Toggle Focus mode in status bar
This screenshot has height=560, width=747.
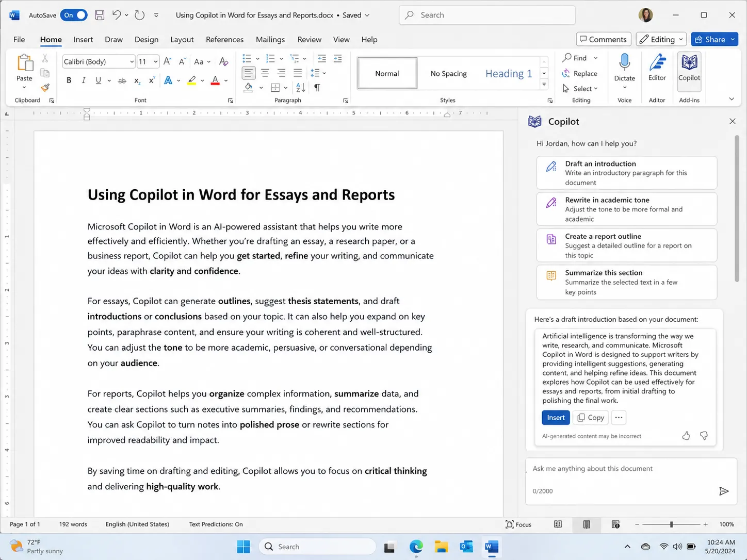pos(518,524)
